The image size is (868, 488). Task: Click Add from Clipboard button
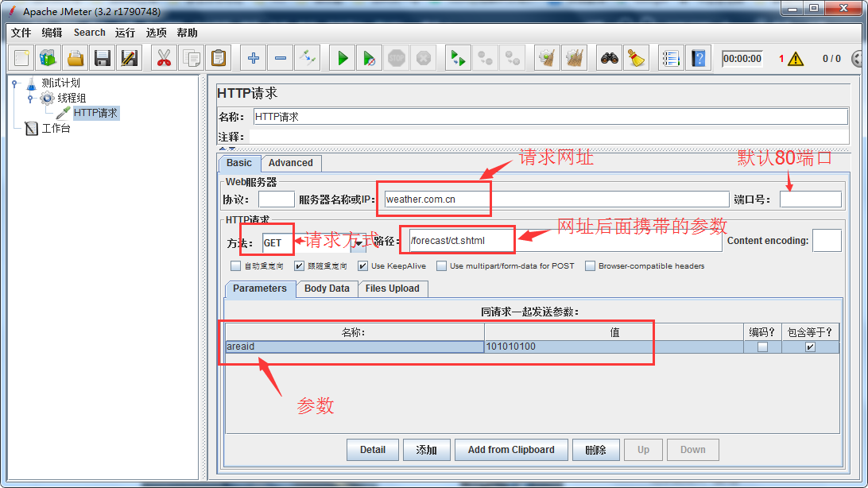coord(511,450)
